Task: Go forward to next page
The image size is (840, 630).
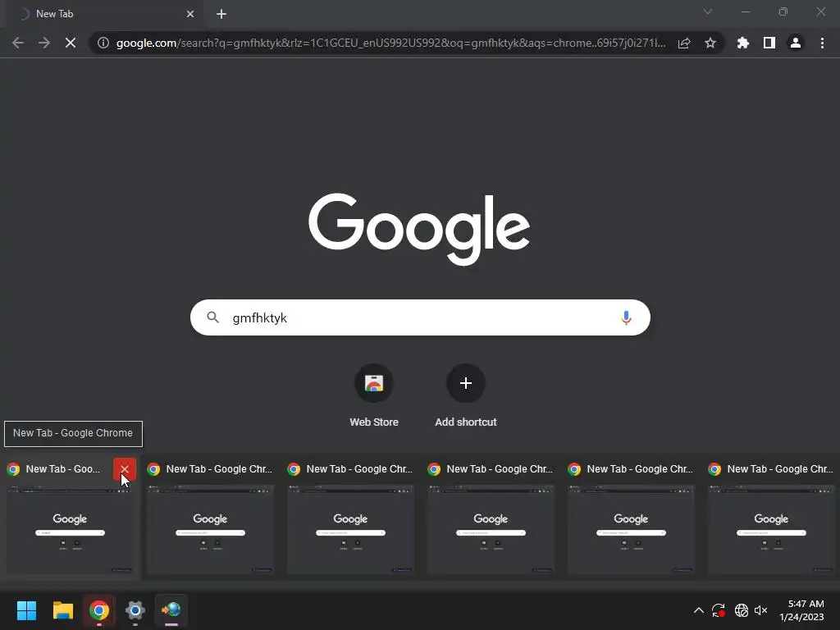Action: [44, 43]
